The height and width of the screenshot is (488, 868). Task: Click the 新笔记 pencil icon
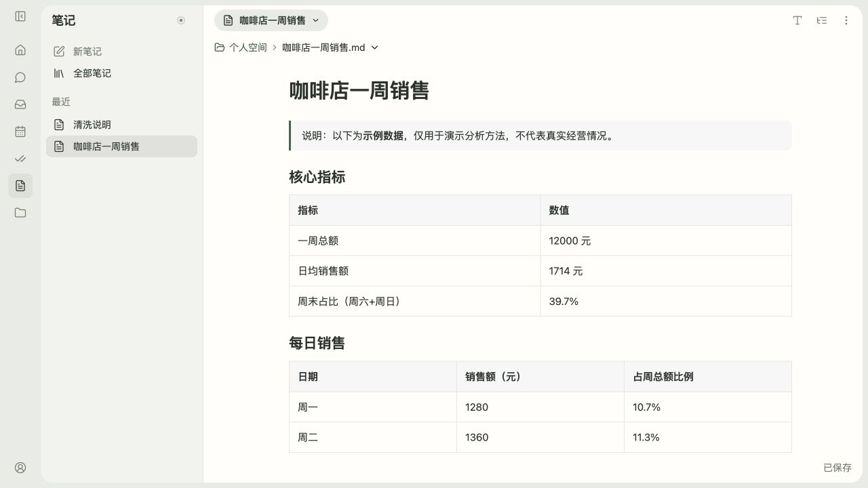point(59,52)
